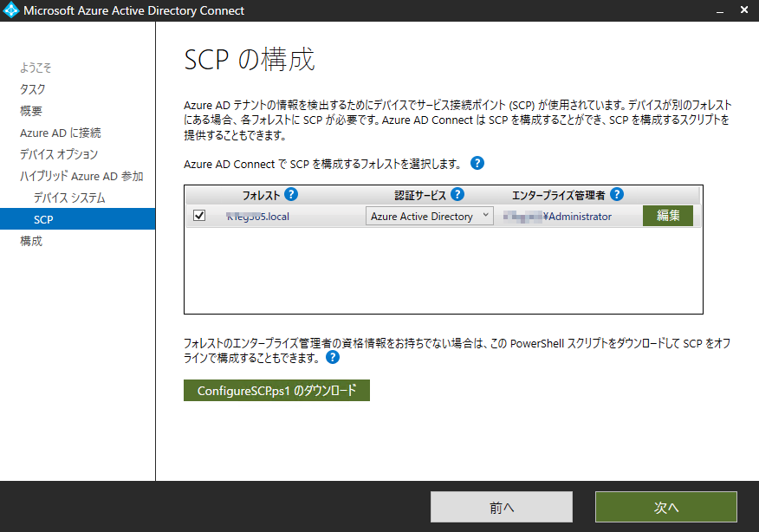The height and width of the screenshot is (532, 759).
Task: Click the 認証サービス column header
Action: [419, 195]
